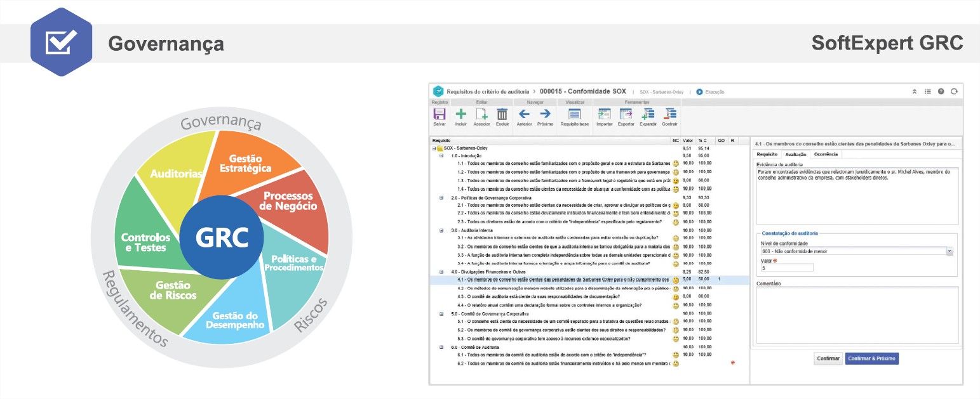Open the list view icon in header
Viewport: 980px width, 399px height.
(x=928, y=91)
